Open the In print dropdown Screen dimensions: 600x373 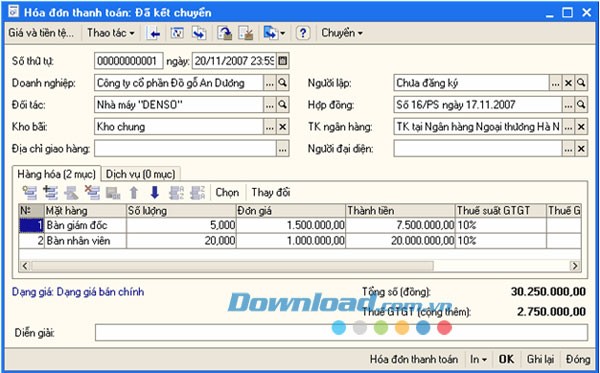[x=478, y=360]
